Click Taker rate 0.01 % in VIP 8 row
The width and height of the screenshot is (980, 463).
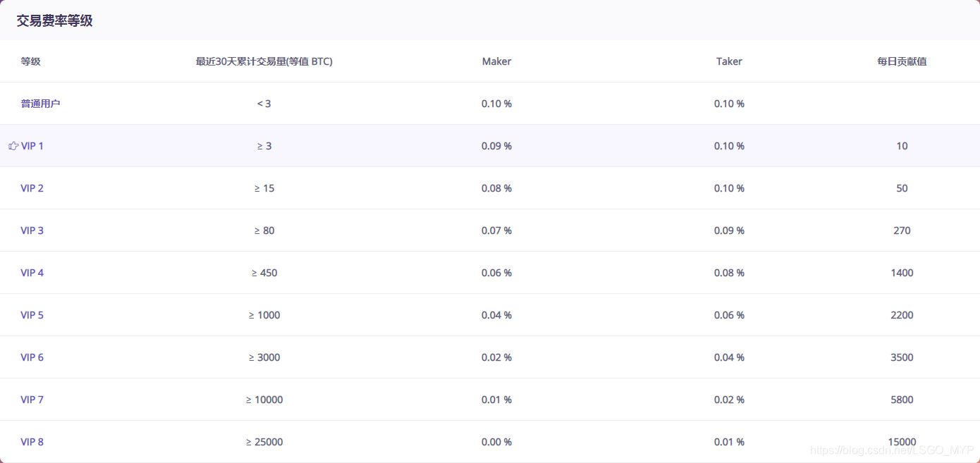pos(729,442)
